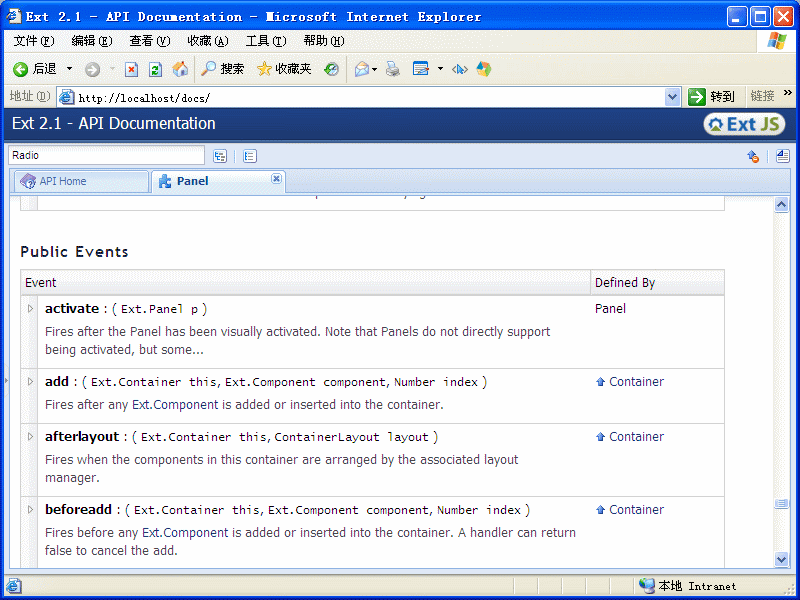Click the status bar page icon
The width and height of the screenshot is (800, 600).
[x=13, y=586]
